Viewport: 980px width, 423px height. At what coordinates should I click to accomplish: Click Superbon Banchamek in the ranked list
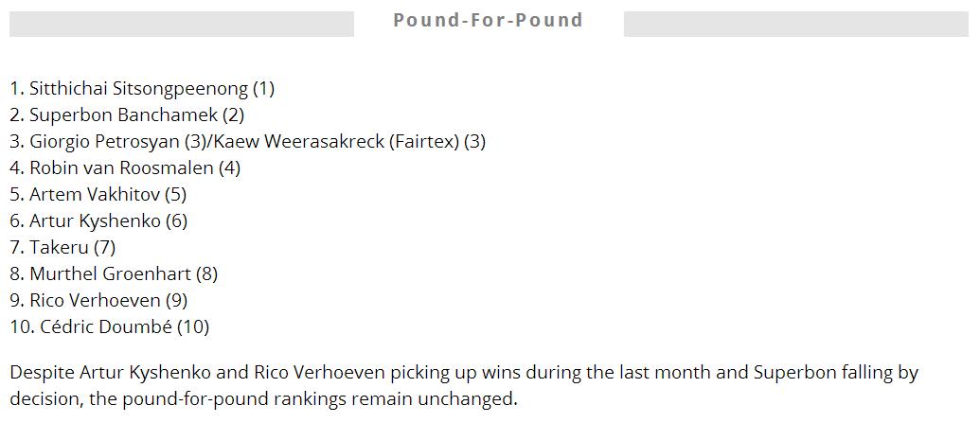click(x=124, y=115)
